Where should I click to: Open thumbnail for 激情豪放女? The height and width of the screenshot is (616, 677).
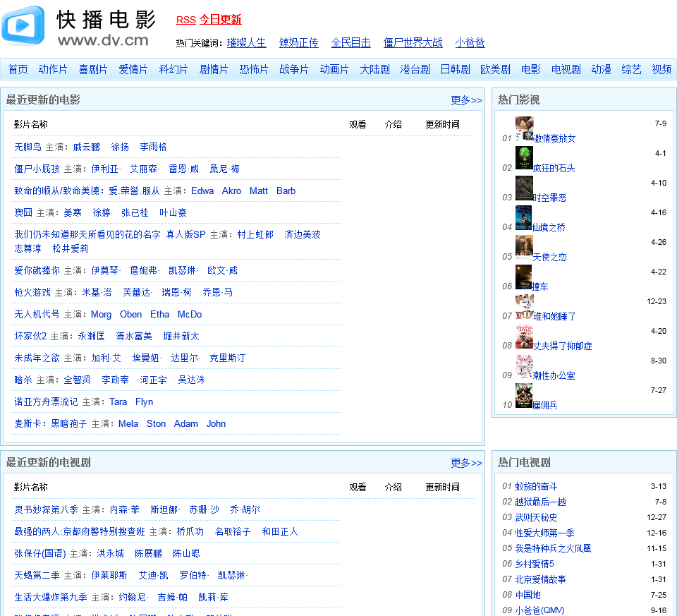[x=525, y=128]
